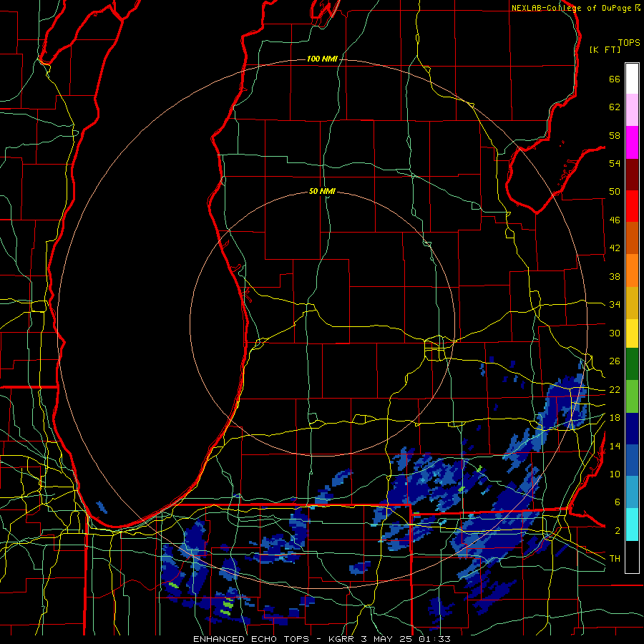Click the 'NEXLAB-College of DuPage' credit text
The width and height of the screenshot is (644, 644).
(x=571, y=8)
